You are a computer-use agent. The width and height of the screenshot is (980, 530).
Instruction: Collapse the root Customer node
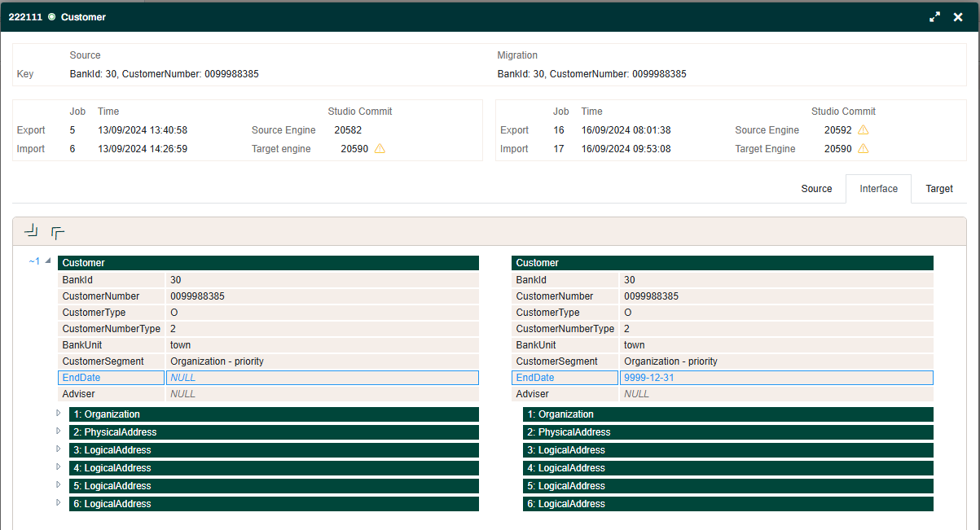pos(48,261)
